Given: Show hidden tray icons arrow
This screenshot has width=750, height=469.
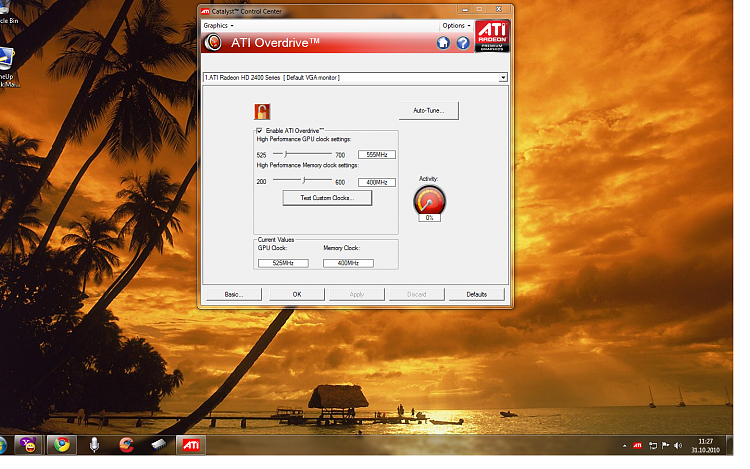Looking at the screenshot, I should 624,446.
